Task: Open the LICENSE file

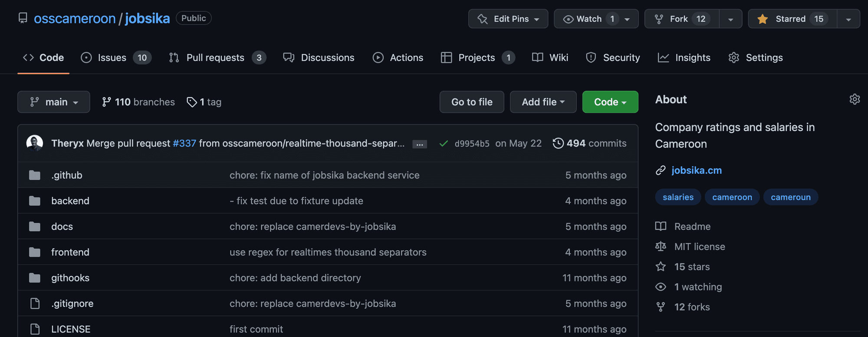Action: (71, 329)
